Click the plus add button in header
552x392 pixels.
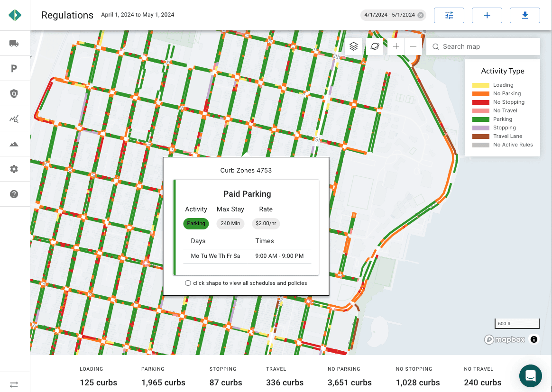point(487,16)
